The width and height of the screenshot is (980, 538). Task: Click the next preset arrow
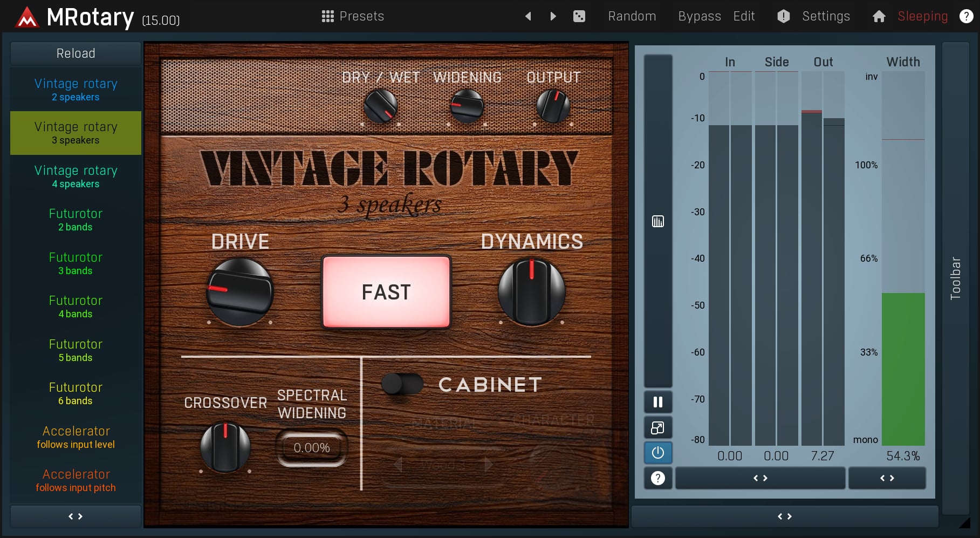coord(553,16)
